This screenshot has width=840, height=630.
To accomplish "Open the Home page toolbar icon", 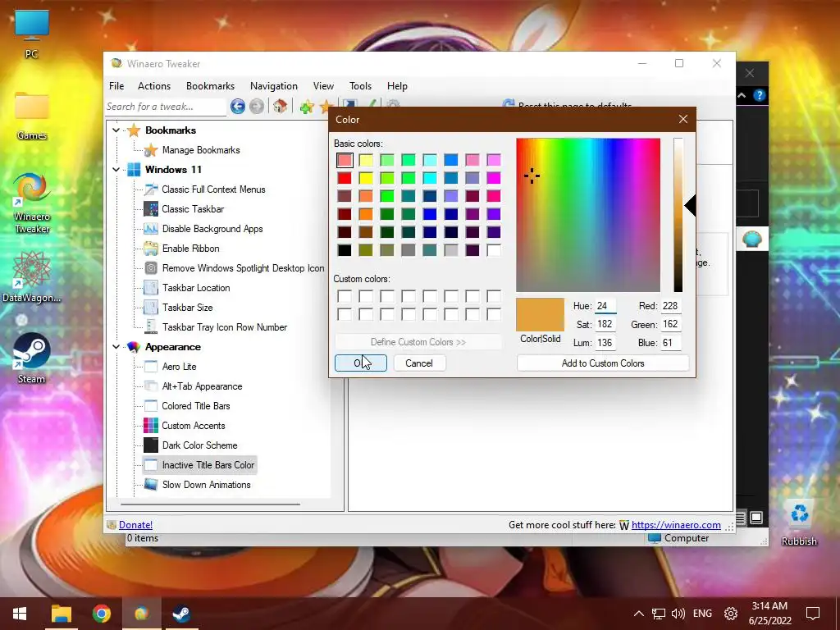I will (x=280, y=106).
